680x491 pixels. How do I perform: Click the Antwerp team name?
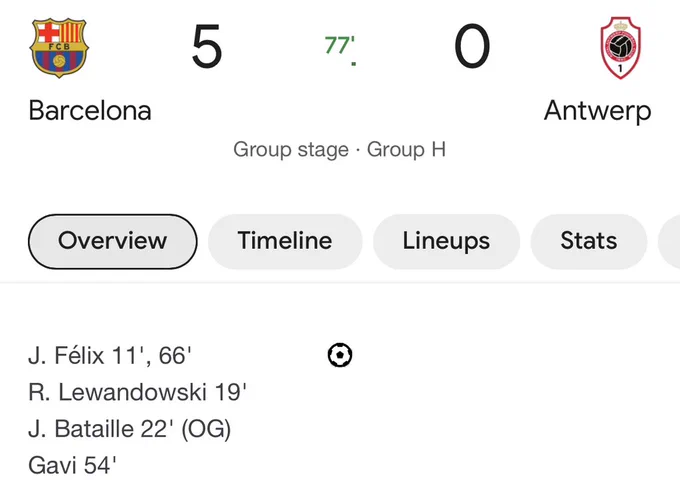598,111
